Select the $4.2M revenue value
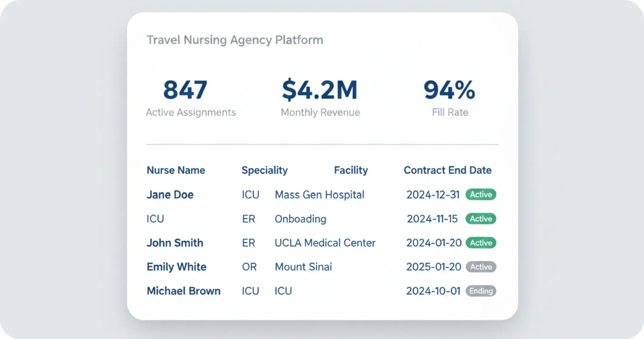 [x=320, y=89]
